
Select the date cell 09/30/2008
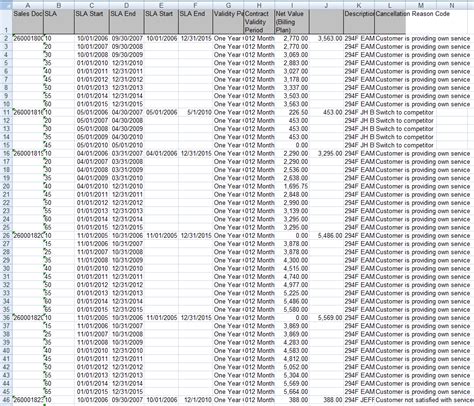click(127, 47)
